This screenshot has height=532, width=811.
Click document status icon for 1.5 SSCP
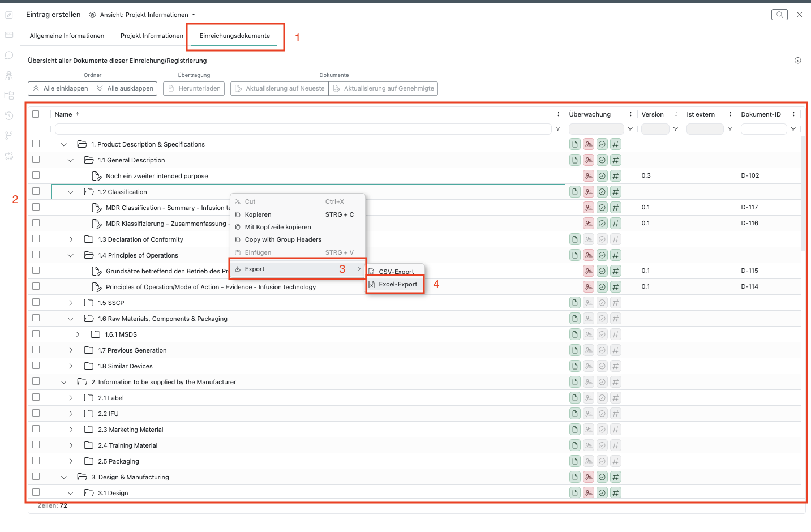(x=575, y=303)
